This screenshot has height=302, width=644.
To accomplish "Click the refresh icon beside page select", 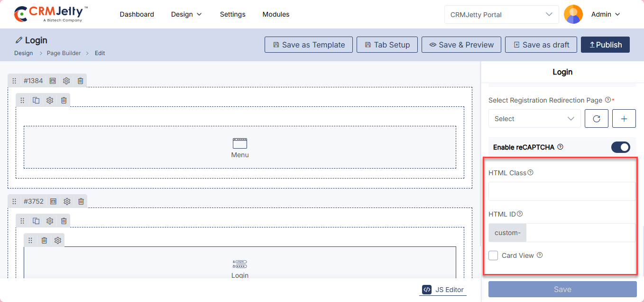I will [x=597, y=119].
